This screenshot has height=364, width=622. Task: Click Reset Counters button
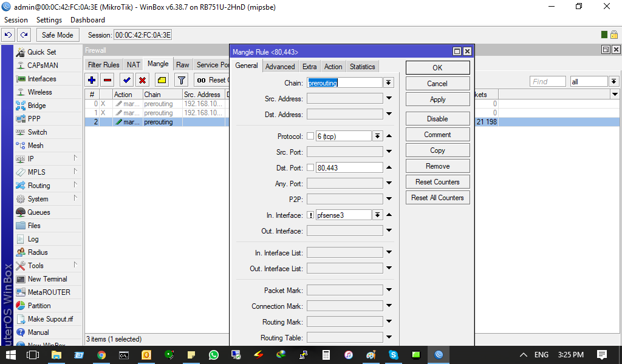coord(437,182)
